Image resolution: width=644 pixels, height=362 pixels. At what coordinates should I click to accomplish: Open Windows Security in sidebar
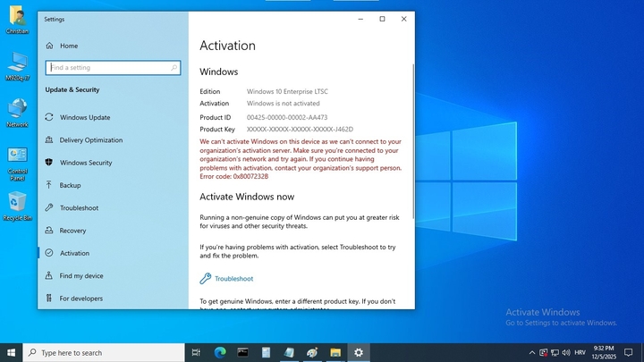(x=86, y=163)
